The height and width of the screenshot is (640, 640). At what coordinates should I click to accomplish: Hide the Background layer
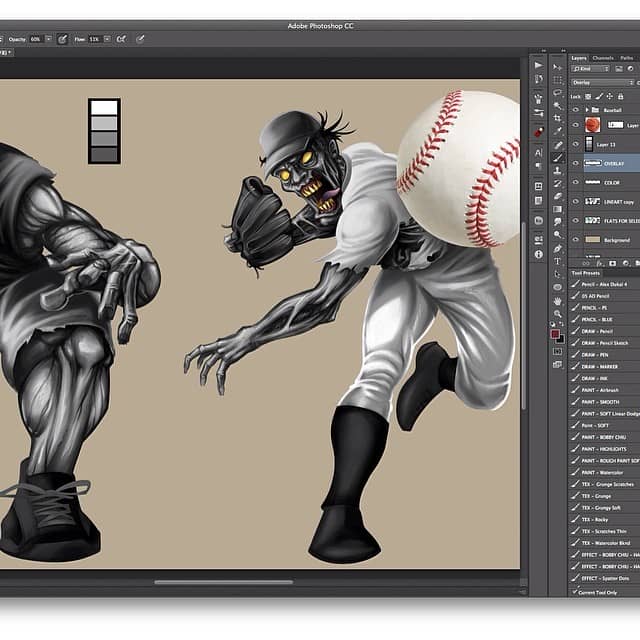[576, 240]
